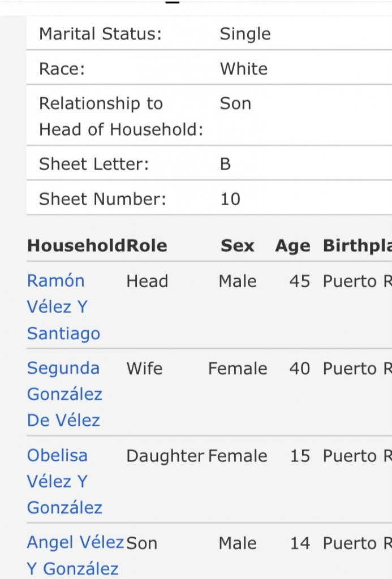Click the Household column header

76,246
